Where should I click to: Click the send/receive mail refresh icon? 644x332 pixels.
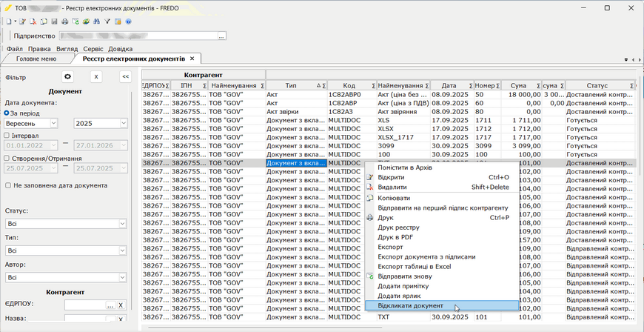pos(76,21)
